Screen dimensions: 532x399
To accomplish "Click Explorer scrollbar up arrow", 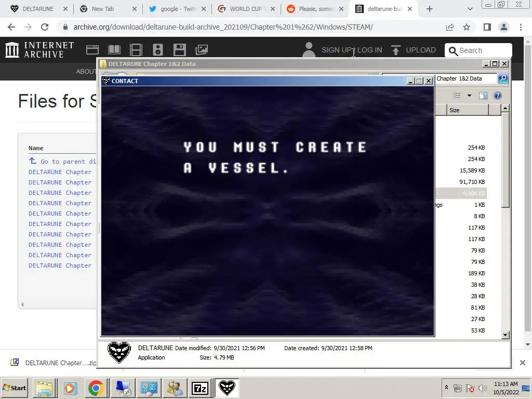I will click(x=505, y=108).
